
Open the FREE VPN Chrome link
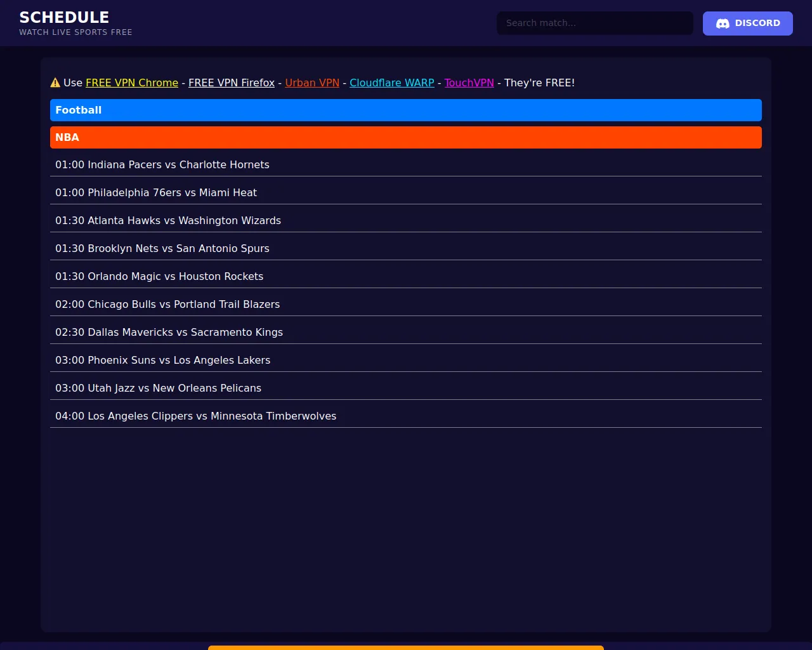132,83
